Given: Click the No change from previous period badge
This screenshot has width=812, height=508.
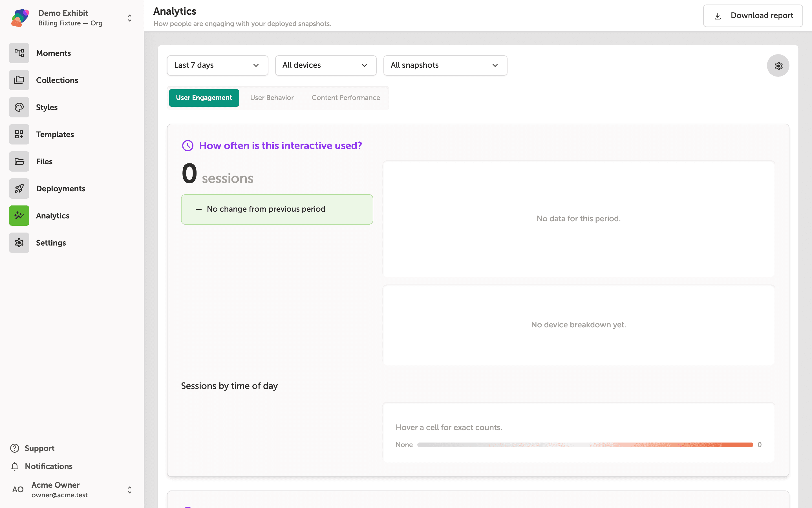Looking at the screenshot, I should [x=277, y=209].
